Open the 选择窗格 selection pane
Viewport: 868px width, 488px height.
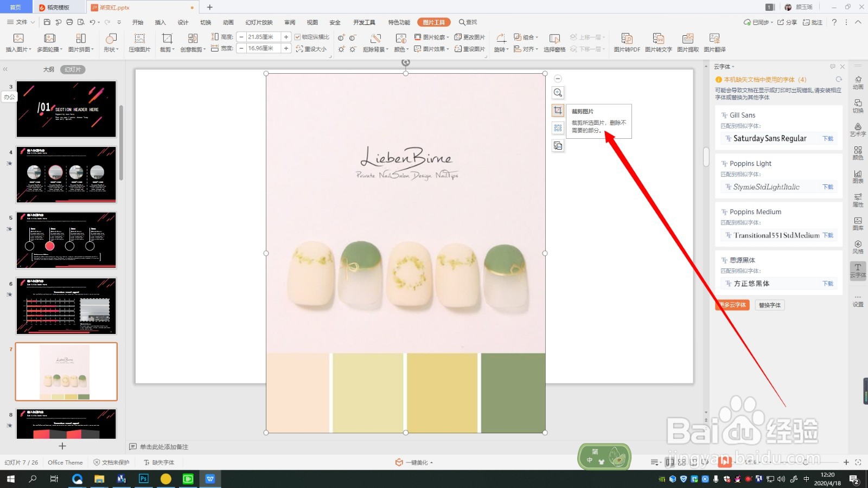pos(554,42)
